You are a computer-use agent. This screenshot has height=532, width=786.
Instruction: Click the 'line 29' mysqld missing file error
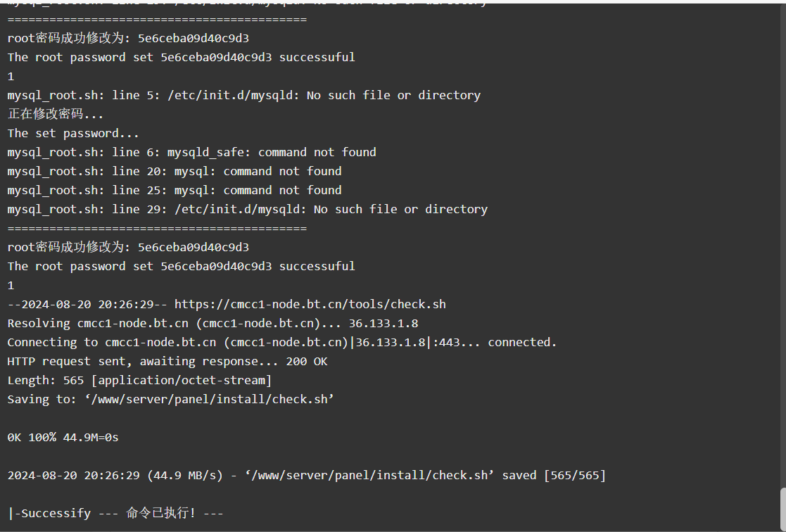coord(247,210)
